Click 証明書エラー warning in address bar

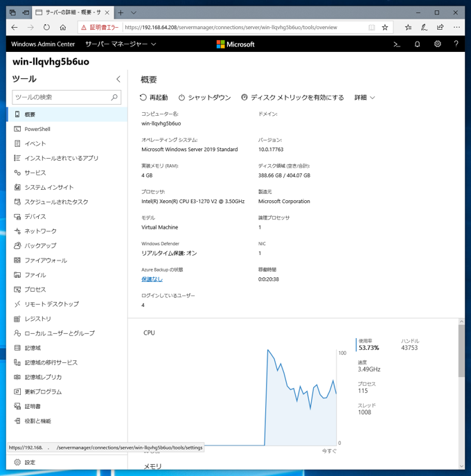[100, 27]
